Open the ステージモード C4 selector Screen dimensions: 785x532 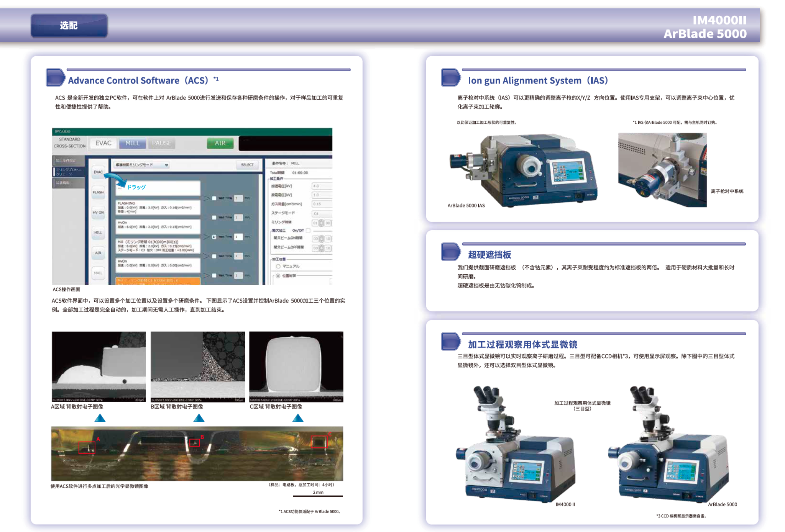[322, 214]
